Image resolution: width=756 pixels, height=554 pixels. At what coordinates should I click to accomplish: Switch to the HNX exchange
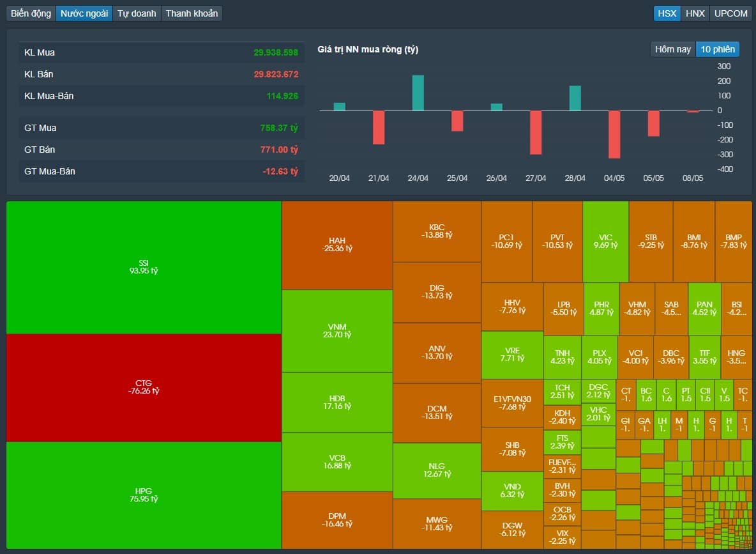[695, 13]
